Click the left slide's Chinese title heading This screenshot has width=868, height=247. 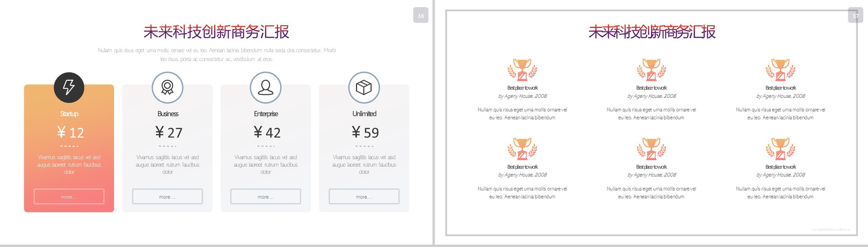coord(216,32)
